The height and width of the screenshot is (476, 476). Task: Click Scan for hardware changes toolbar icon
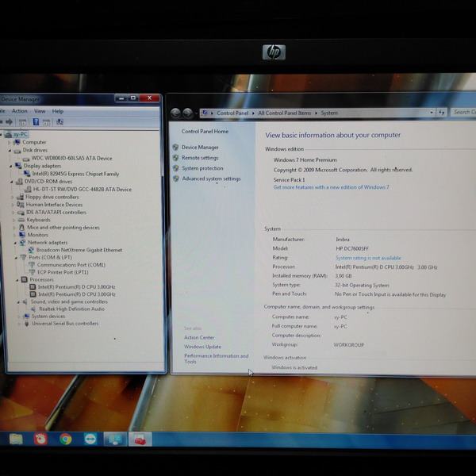(x=59, y=122)
